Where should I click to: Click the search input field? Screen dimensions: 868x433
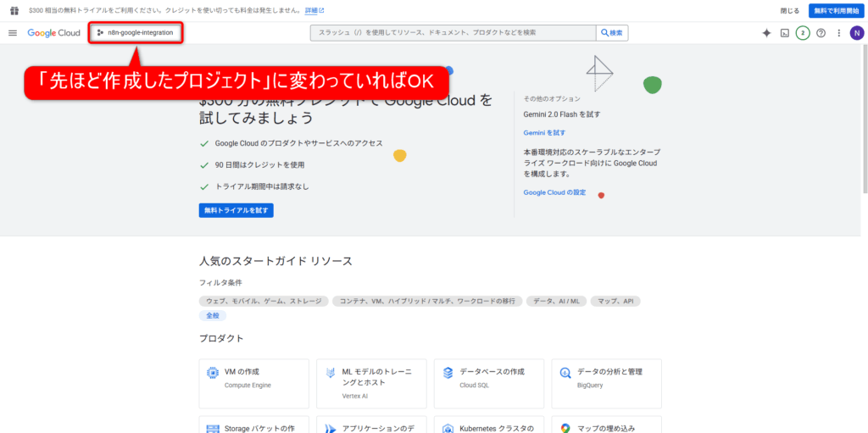click(x=453, y=33)
